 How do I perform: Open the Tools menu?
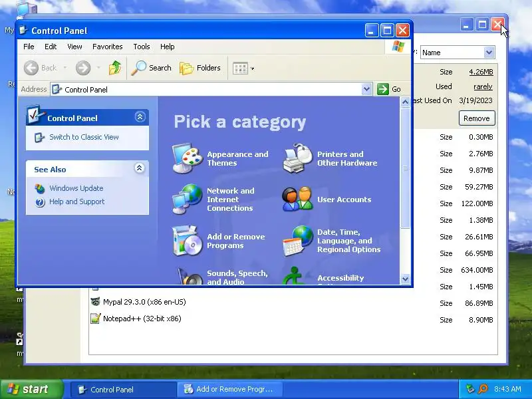[142, 47]
